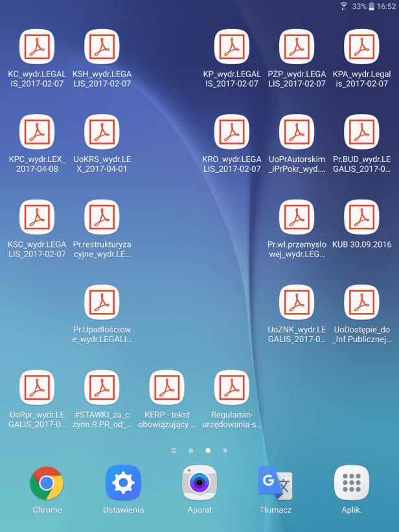
Task: Tap the Wi-Fi status icon
Action: 344,6
